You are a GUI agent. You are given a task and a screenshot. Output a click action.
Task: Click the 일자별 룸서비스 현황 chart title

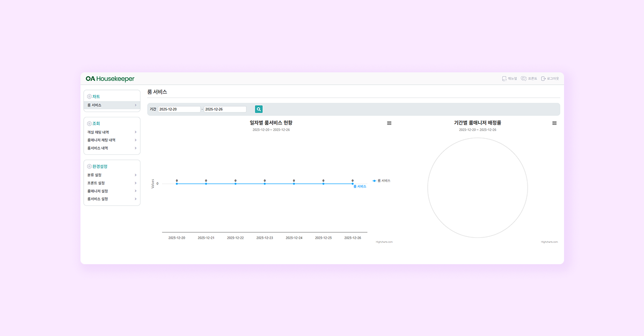271,123
